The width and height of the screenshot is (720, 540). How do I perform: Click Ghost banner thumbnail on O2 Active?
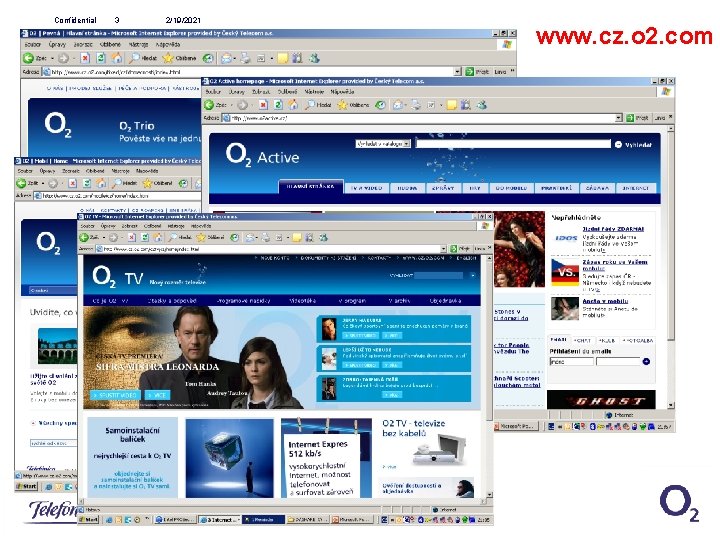click(601, 400)
